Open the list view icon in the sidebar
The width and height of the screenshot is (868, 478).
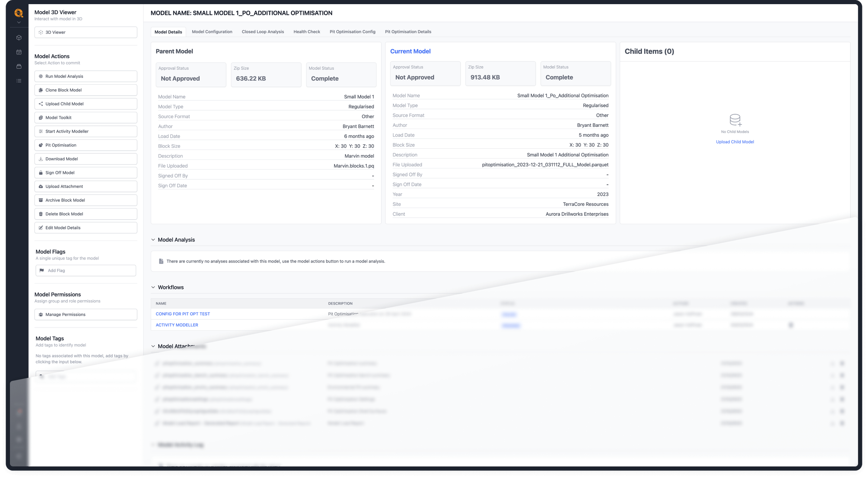click(x=19, y=80)
